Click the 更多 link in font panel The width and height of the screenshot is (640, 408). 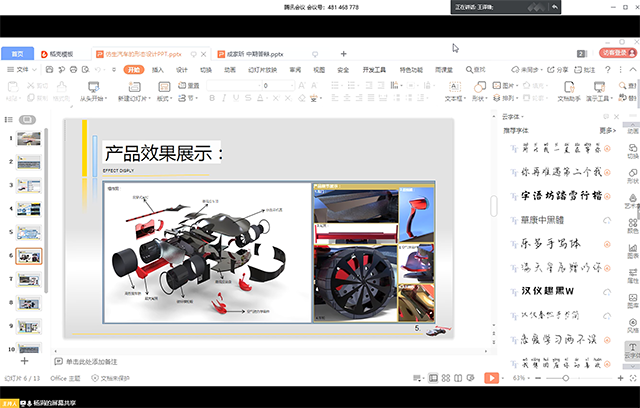click(x=607, y=130)
